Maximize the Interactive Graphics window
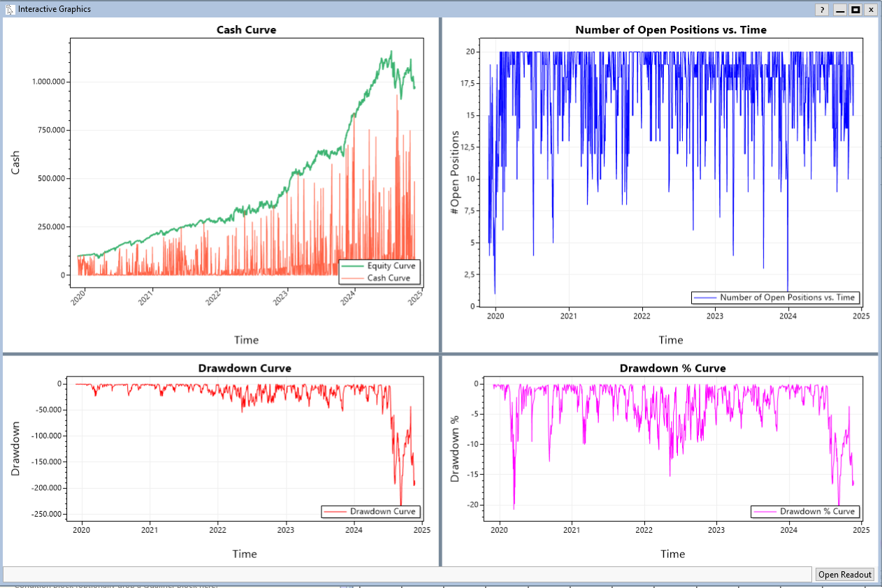882x588 pixels. (855, 10)
